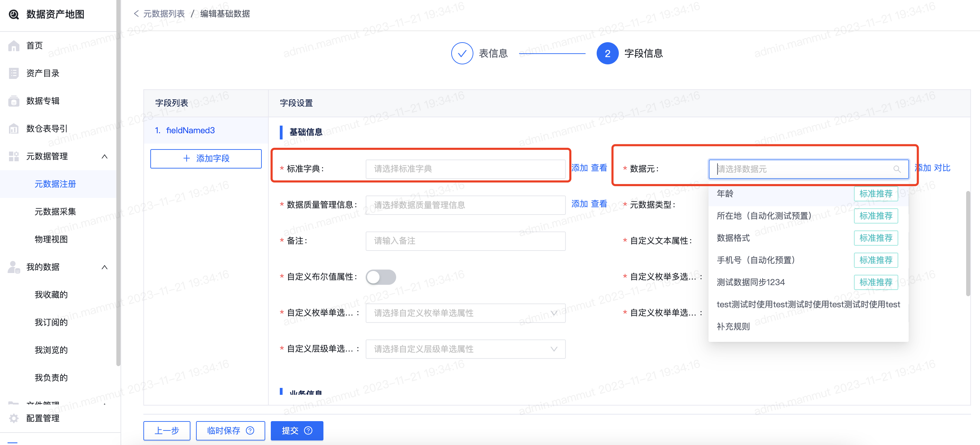Open 我负责的 in sidebar

click(x=51, y=378)
